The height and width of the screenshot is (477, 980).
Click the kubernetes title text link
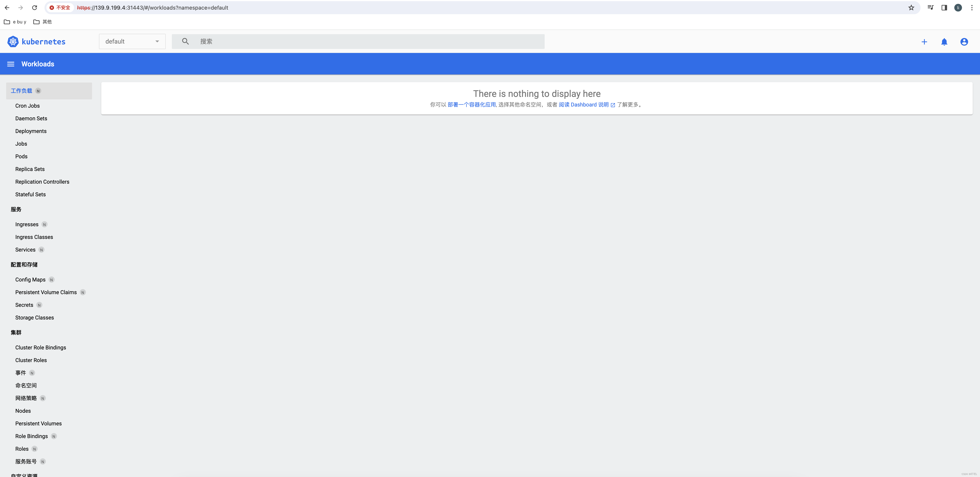pos(43,42)
